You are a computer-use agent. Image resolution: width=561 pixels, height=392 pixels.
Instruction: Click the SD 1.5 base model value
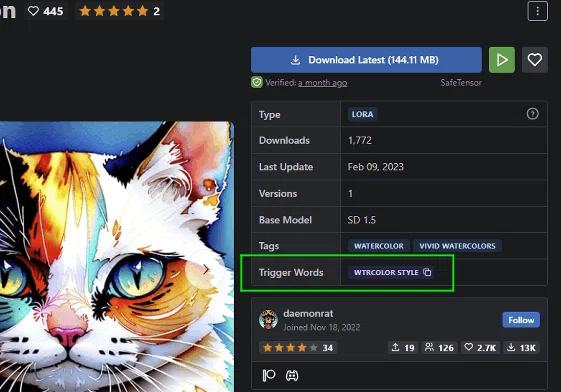click(362, 220)
